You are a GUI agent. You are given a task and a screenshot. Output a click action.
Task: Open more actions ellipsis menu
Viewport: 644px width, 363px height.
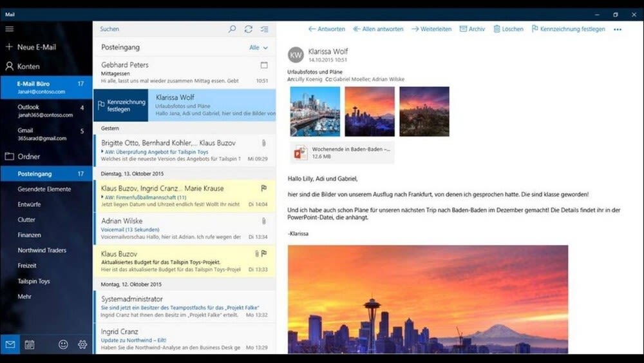click(x=618, y=30)
